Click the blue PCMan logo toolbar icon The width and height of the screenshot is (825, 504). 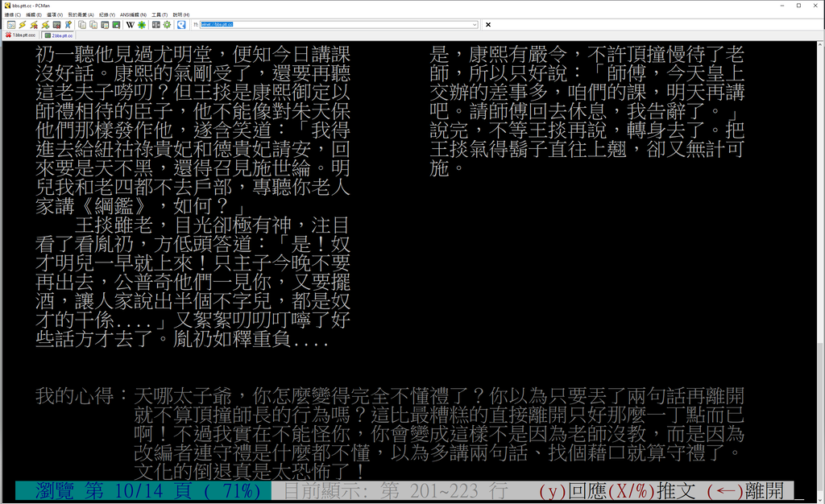point(181,25)
